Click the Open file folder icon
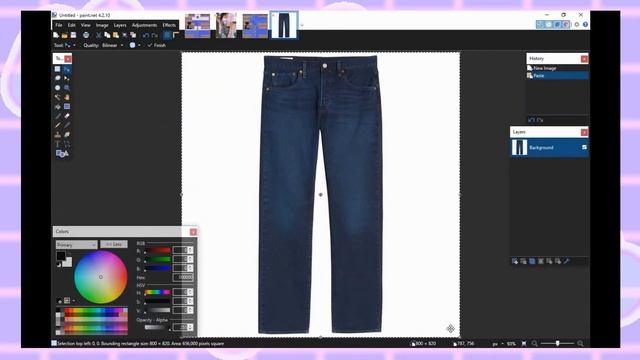Image resolution: width=640 pixels, height=360 pixels. pos(64,35)
